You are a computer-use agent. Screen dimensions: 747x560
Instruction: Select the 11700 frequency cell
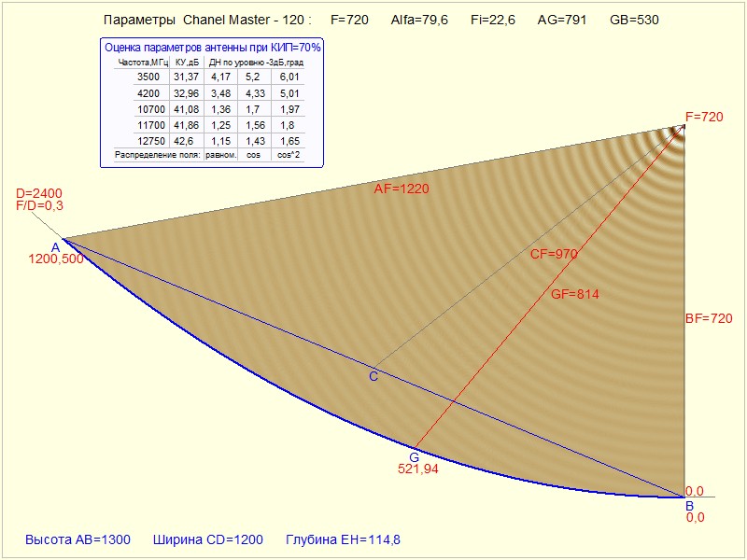click(151, 125)
